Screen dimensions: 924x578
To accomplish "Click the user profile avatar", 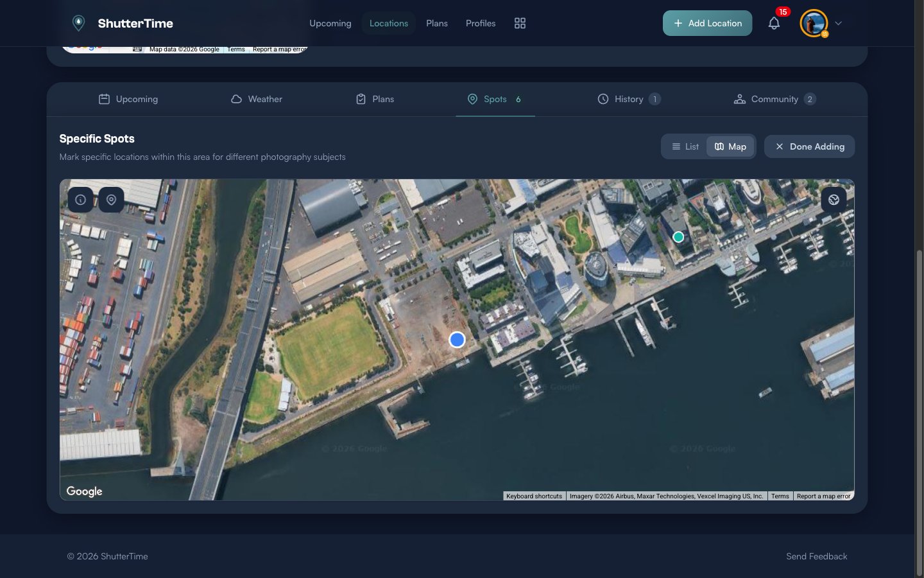I will click(814, 23).
